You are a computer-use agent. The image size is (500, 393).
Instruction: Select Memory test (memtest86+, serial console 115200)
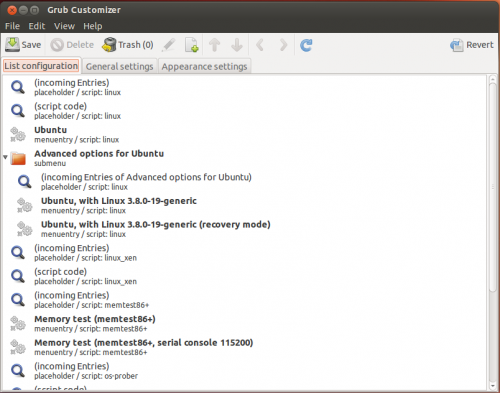click(x=245, y=347)
